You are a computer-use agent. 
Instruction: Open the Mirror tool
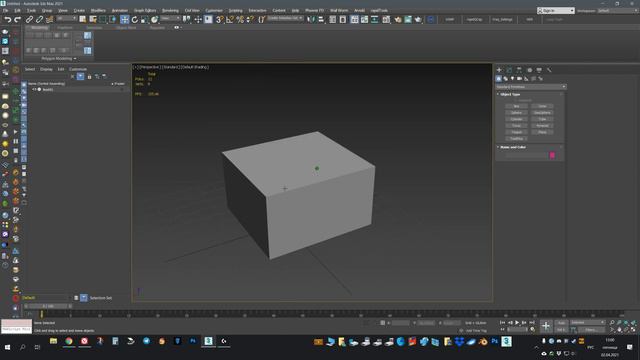(311, 19)
